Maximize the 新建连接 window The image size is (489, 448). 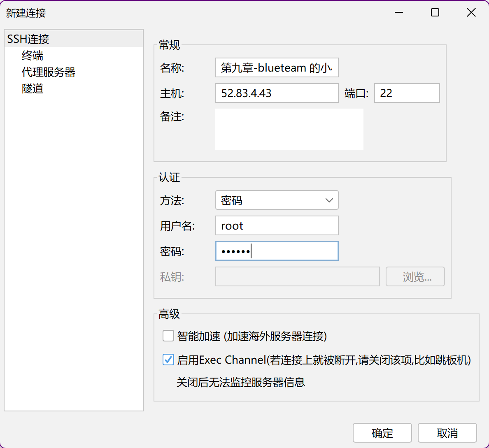[x=435, y=13]
